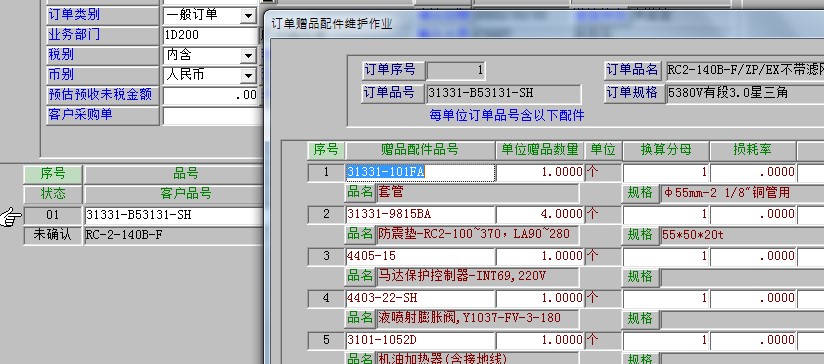Viewport: 824px width, 364px height.
Task: Select the 换算分母 cell of row 4
Action: tap(666, 298)
